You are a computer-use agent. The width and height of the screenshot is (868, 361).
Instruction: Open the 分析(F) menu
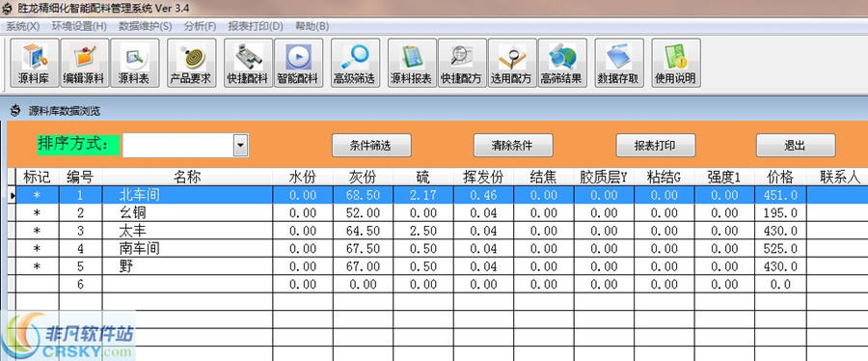(200, 26)
